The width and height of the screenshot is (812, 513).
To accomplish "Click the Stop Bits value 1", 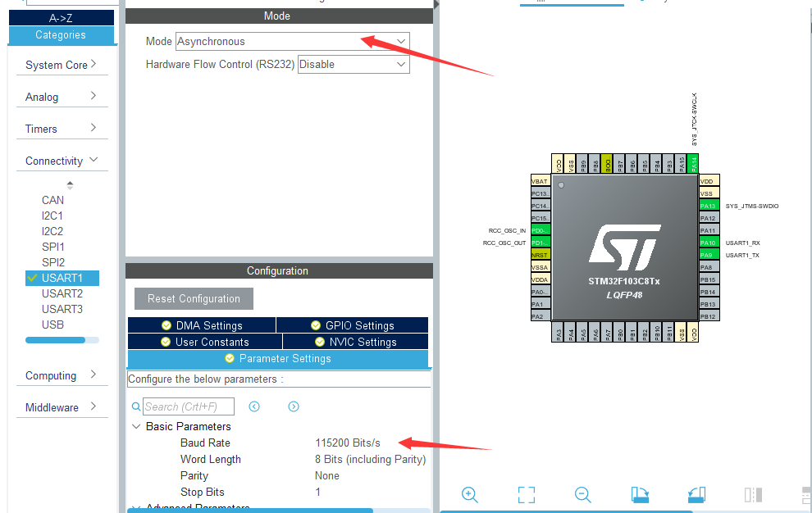I will click(317, 492).
